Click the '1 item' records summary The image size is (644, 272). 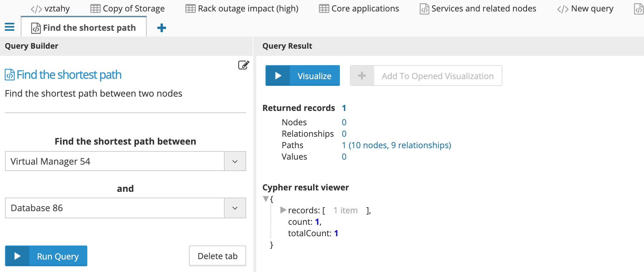coord(346,210)
